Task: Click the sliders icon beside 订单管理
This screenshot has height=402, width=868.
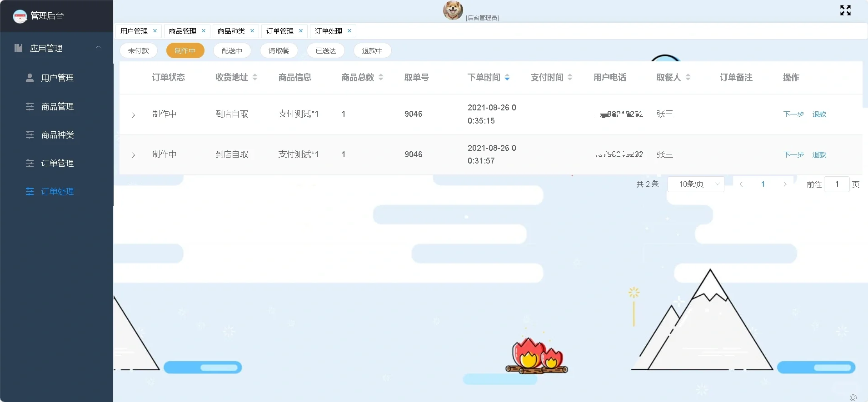Action: point(30,163)
